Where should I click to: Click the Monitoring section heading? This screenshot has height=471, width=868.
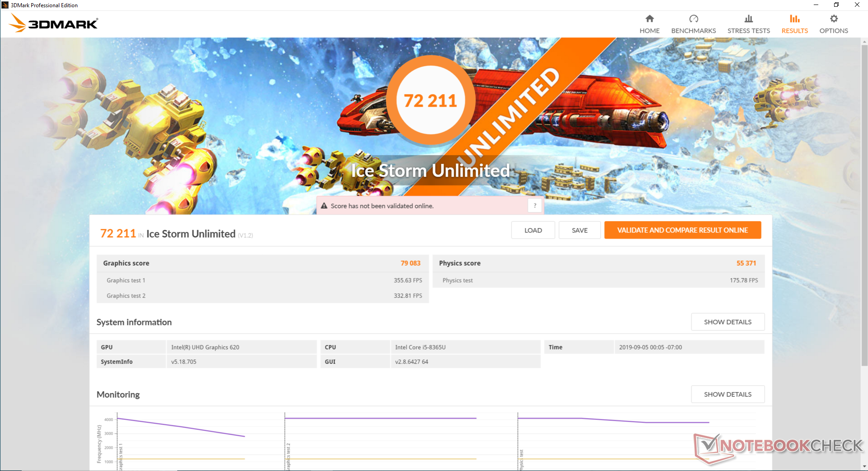pos(118,394)
